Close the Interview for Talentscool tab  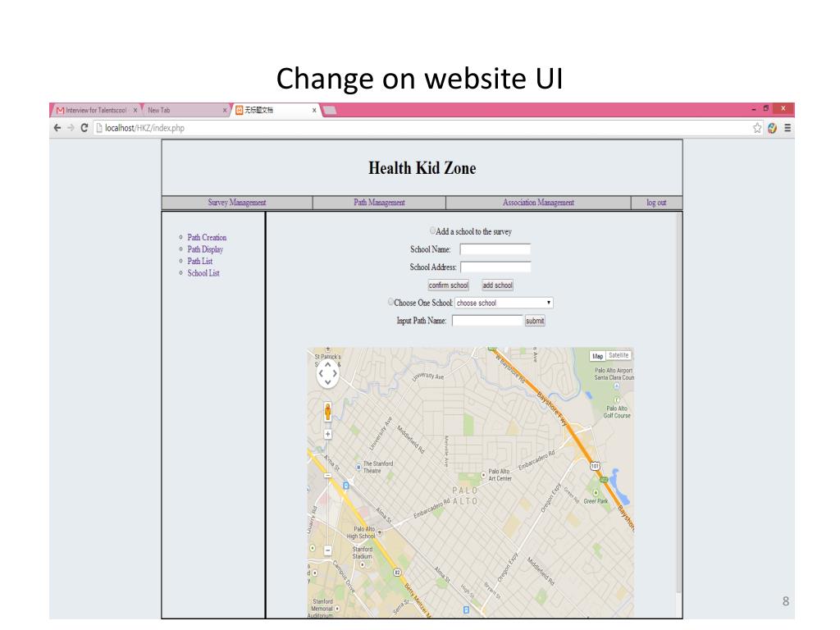click(x=135, y=111)
